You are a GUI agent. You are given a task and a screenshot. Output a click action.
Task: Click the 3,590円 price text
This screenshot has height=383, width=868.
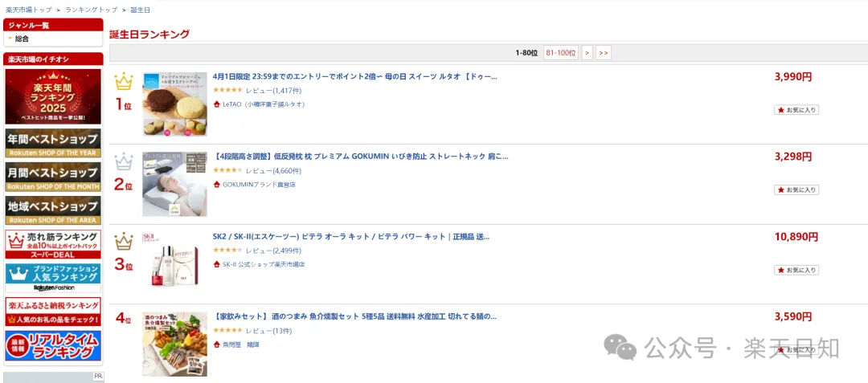click(x=793, y=317)
